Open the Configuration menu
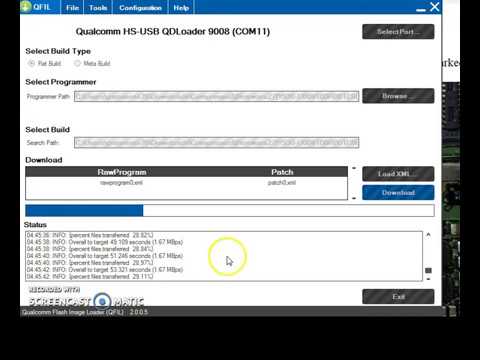Image resolution: width=480 pixels, height=360 pixels. tap(140, 7)
